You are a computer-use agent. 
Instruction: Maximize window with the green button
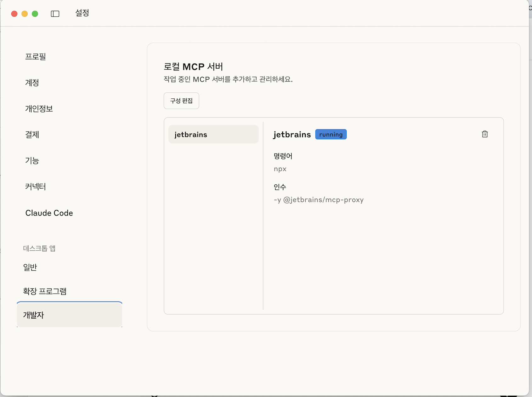[x=35, y=14]
